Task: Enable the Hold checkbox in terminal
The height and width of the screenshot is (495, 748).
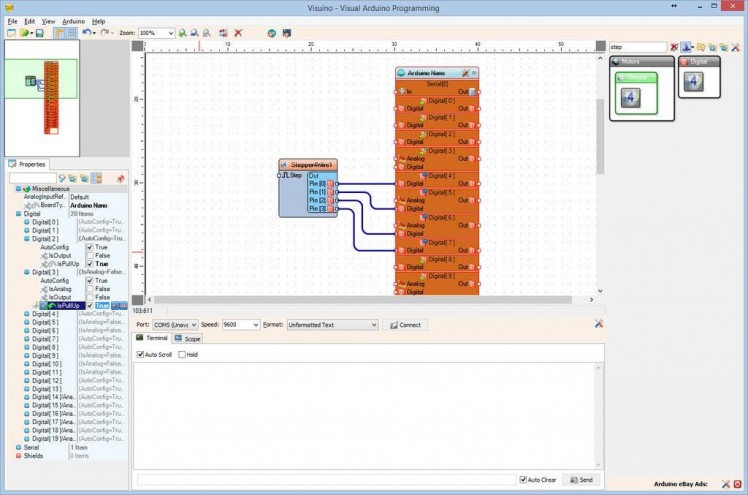Action: point(181,354)
